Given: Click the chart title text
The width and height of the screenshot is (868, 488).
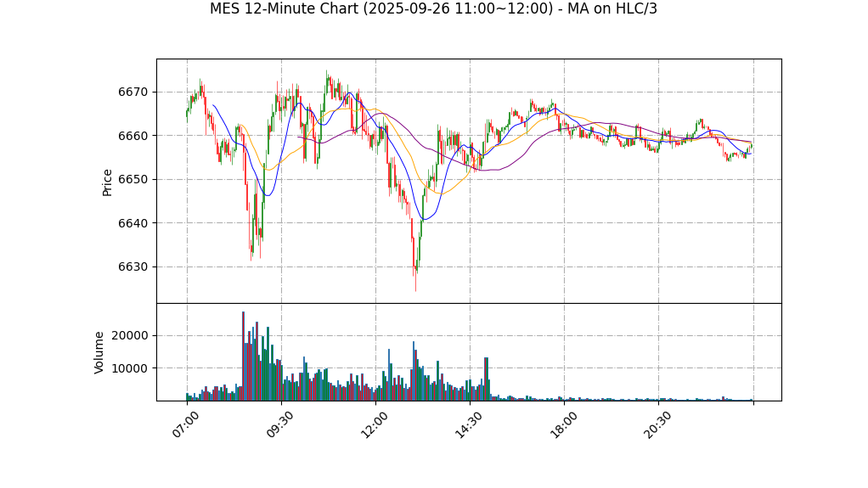Looking at the screenshot, I should pyautogui.click(x=433, y=8).
